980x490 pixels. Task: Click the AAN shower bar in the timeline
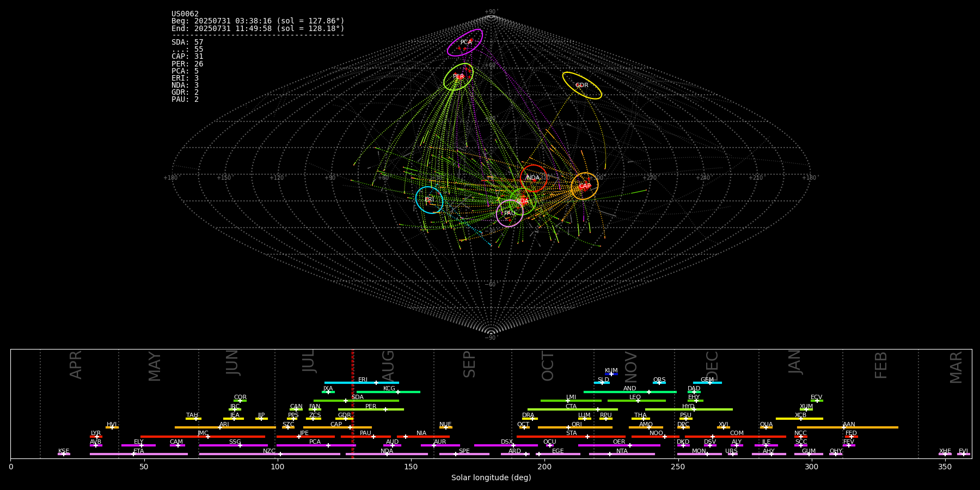(848, 427)
